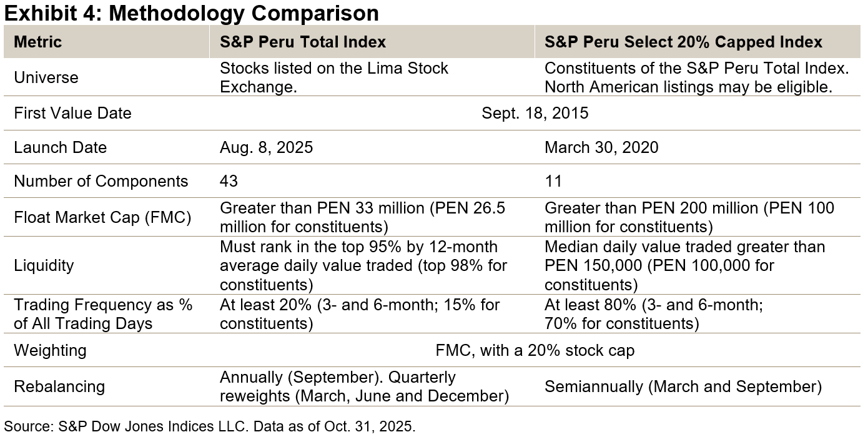Click the Lima Stock Exchange universe cell

tap(334, 77)
